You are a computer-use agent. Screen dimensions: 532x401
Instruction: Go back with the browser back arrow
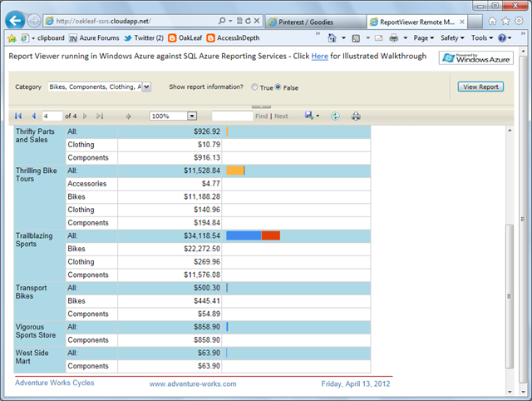point(15,21)
